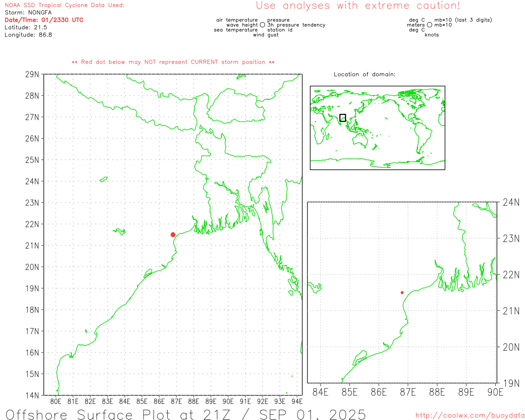Click the 25N latitude label
Image resolution: width=525 pixels, height=420 pixels.
click(x=32, y=160)
